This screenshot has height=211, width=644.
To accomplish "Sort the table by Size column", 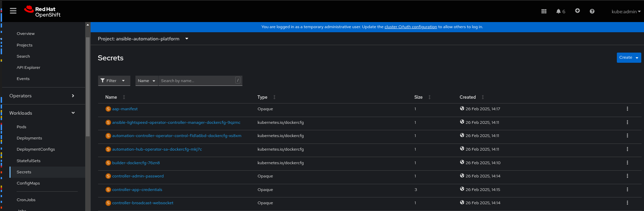I will click(x=419, y=97).
